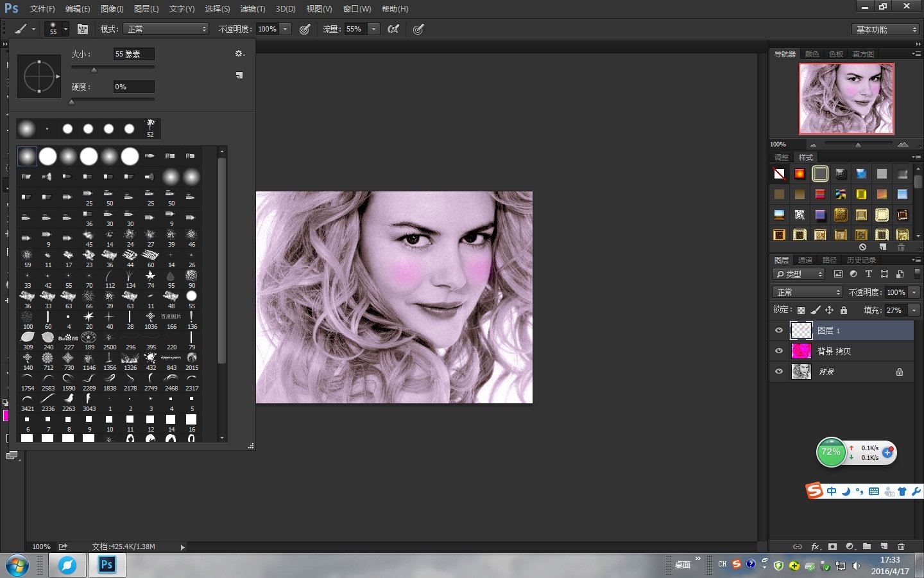This screenshot has height=578, width=924.
Task: Open the 滤镜 menu
Action: pyautogui.click(x=252, y=9)
